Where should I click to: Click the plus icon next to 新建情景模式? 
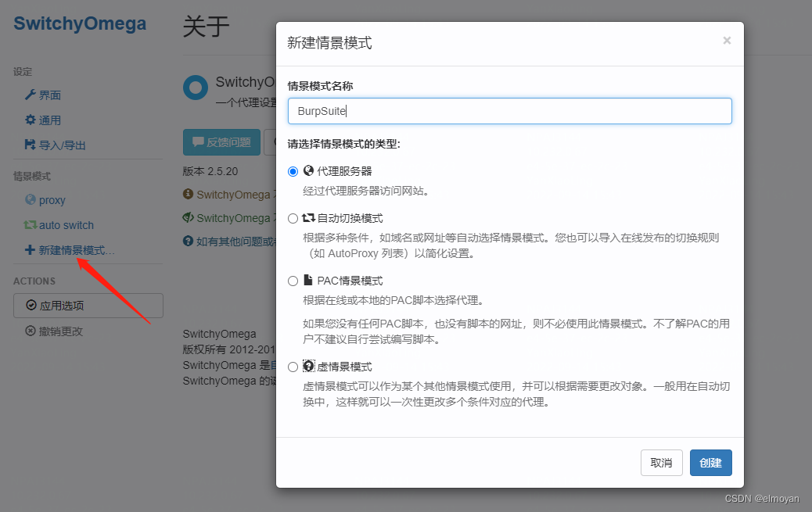coord(30,250)
